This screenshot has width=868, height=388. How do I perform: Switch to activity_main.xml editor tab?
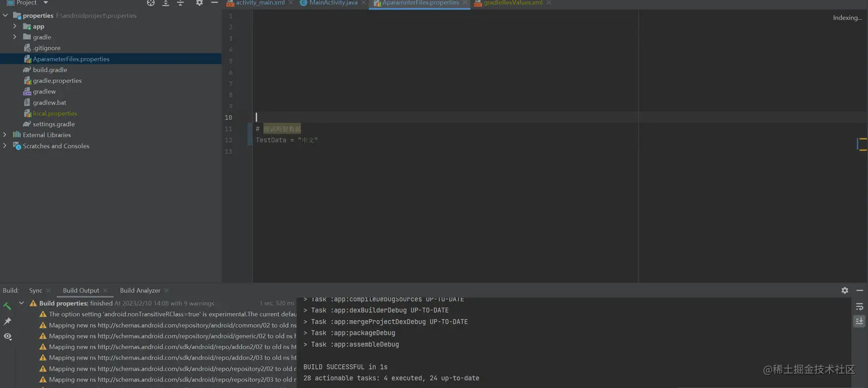coord(260,3)
